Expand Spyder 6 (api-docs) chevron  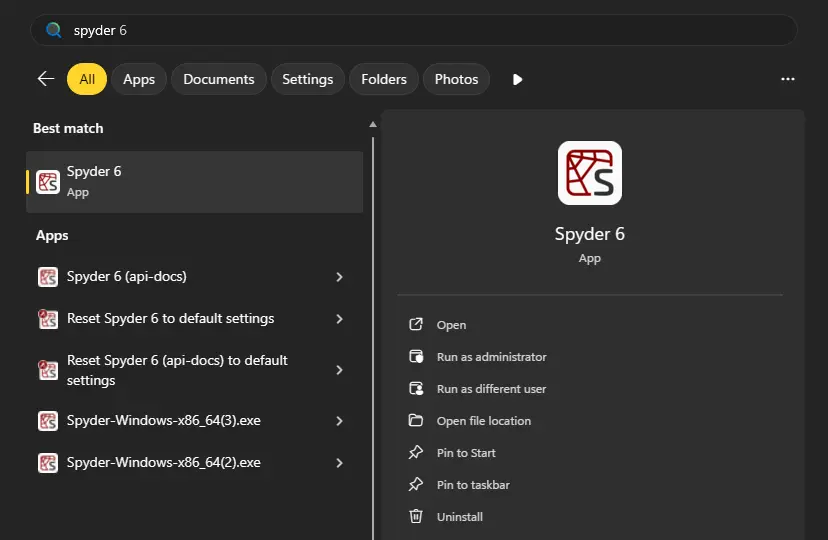[340, 277]
